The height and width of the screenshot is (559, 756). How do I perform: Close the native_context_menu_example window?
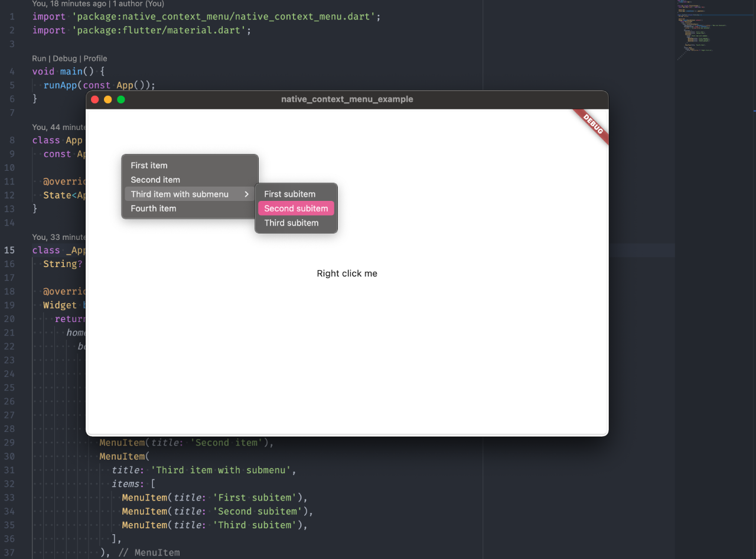pyautogui.click(x=94, y=100)
